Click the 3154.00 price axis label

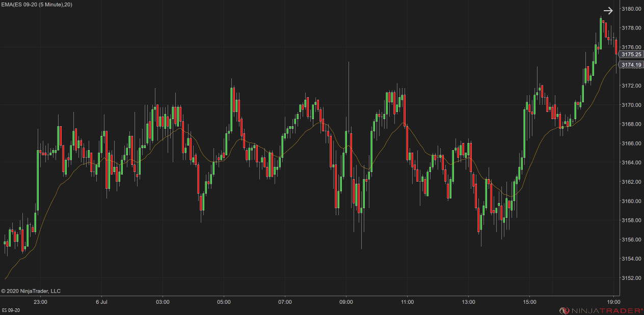point(631,259)
